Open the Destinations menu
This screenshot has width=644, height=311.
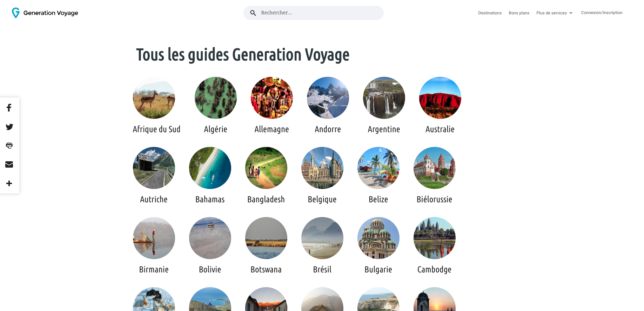[x=490, y=13]
